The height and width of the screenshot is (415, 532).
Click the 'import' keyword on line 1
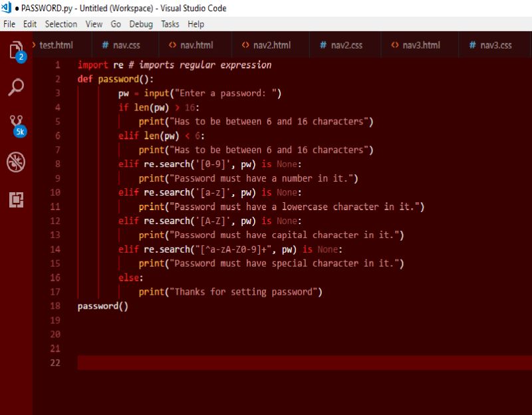(x=92, y=65)
